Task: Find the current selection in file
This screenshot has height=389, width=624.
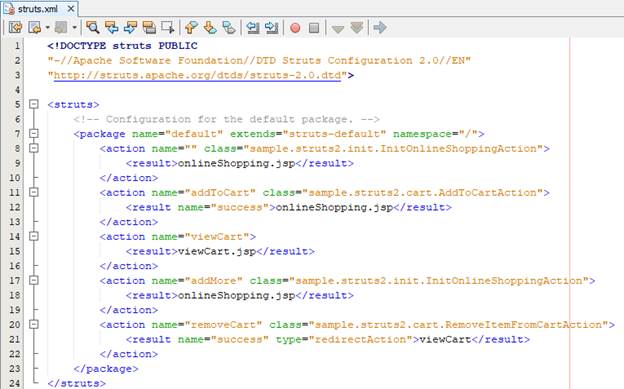Action: pos(92,27)
